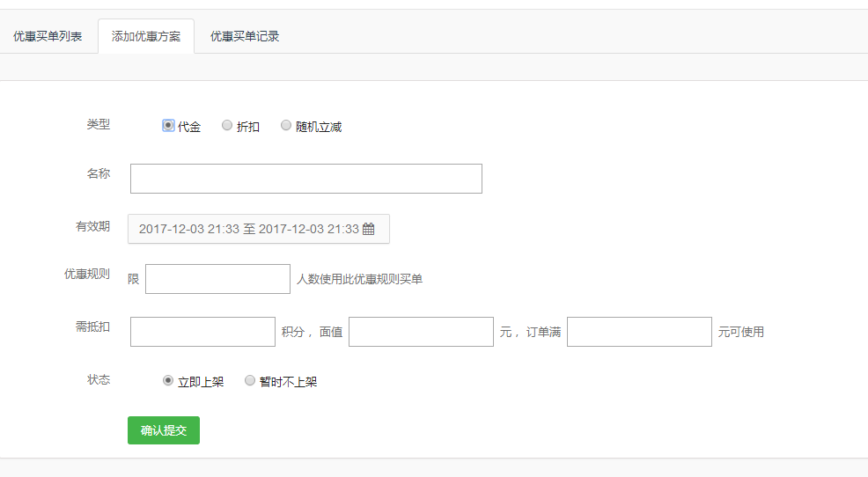Switch to the 优惠买单列表 tab
The image size is (868, 477).
(x=48, y=36)
